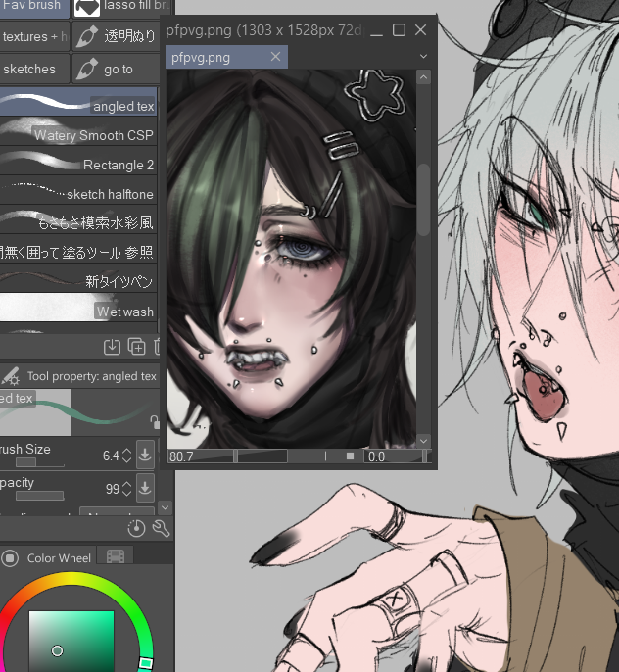Open the sketches sub tool group

tap(34, 69)
